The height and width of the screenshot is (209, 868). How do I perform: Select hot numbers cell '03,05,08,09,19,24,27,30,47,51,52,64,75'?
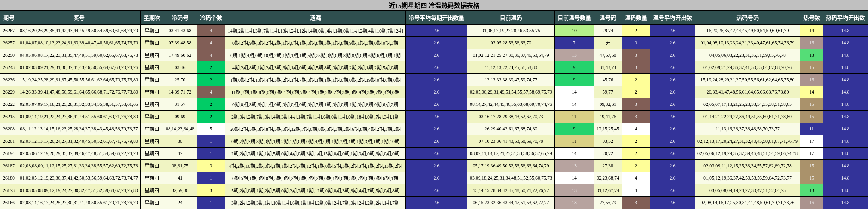748,190
